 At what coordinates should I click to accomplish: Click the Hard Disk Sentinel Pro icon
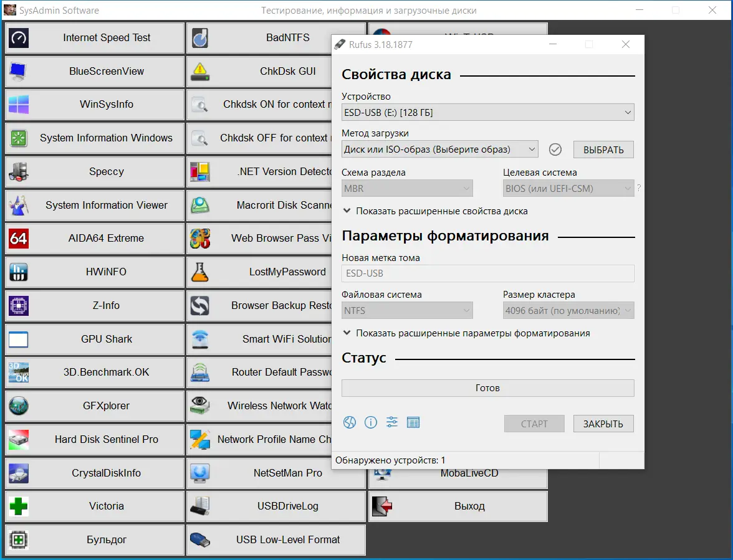(x=19, y=440)
